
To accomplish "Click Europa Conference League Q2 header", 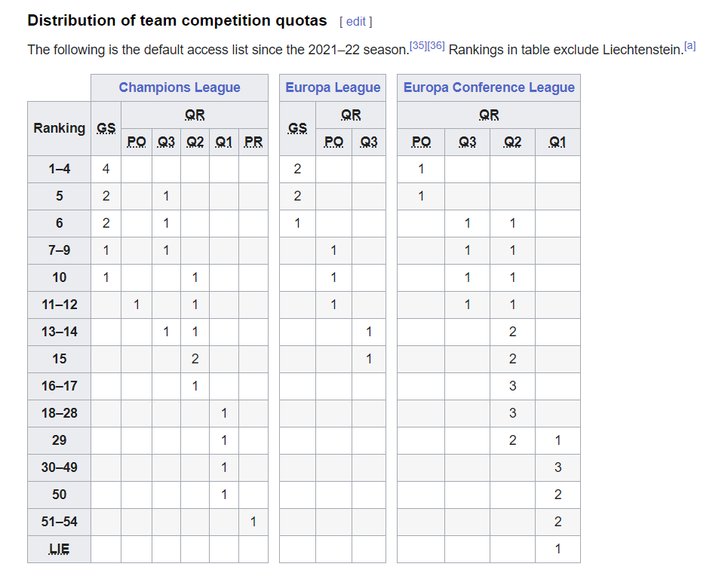I will pos(512,142).
